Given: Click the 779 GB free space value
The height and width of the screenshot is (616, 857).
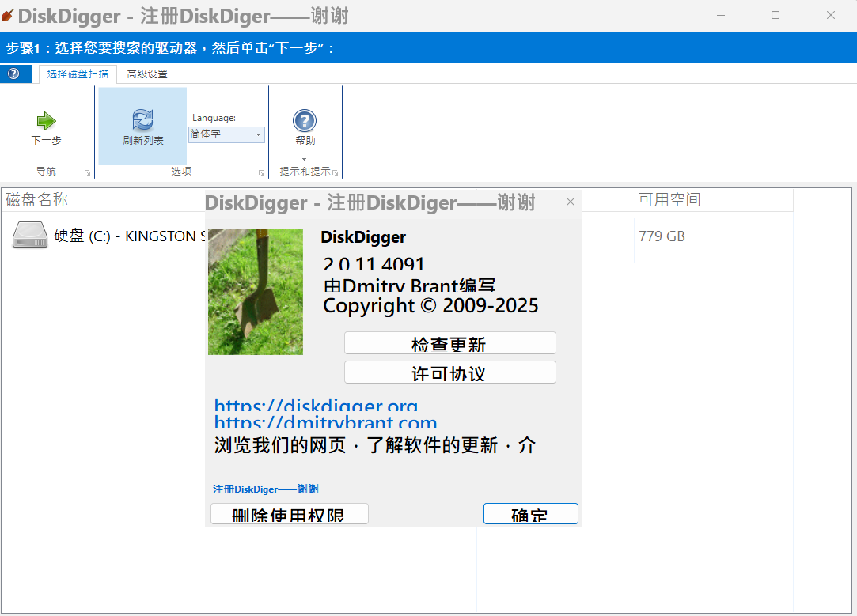Looking at the screenshot, I should [662, 236].
